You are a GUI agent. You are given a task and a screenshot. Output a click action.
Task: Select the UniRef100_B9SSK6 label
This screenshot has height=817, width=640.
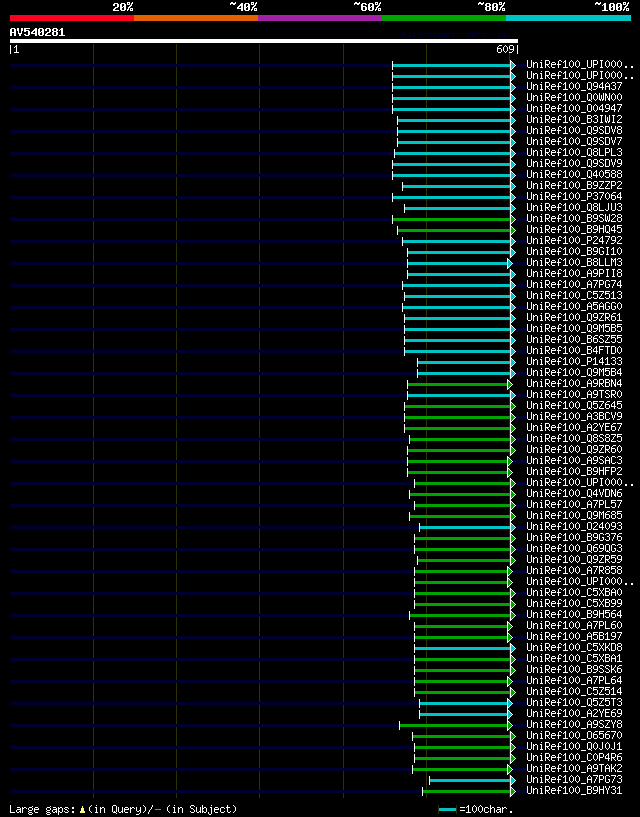pyautogui.click(x=574, y=669)
